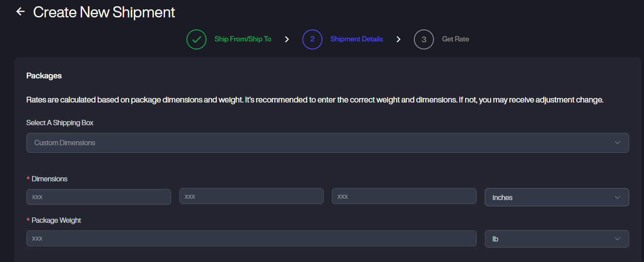Click the step 3 circle icon
644x262 pixels.
click(x=424, y=39)
